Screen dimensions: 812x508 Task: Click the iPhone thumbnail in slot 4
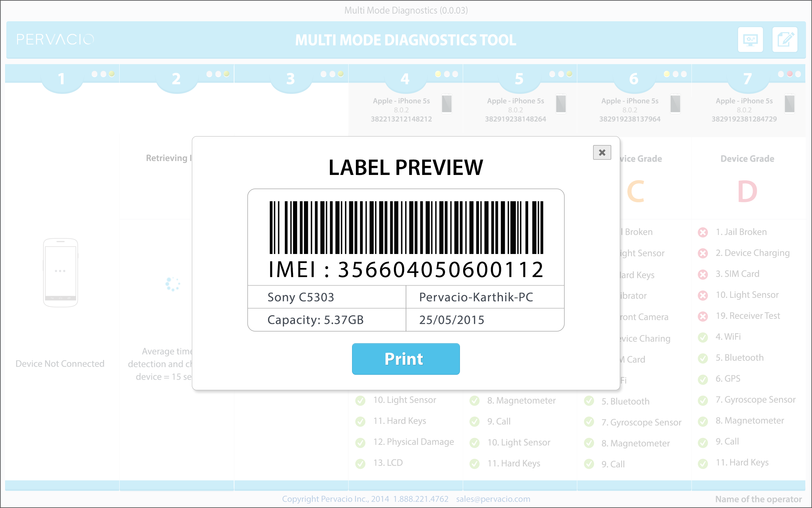[x=447, y=104]
